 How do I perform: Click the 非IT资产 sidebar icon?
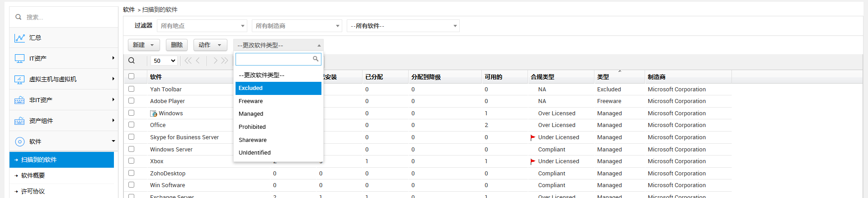(19, 100)
